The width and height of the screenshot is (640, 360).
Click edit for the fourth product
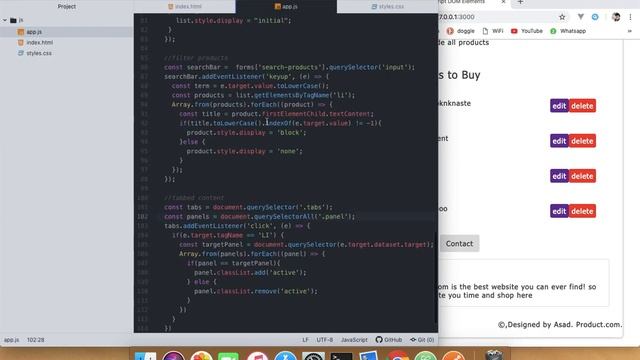click(559, 211)
